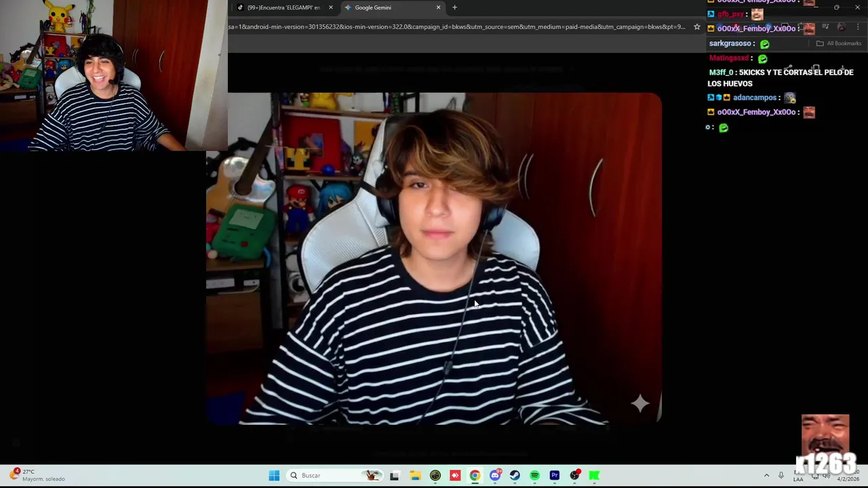Expand the system tray hidden icons chevron
This screenshot has width=868, height=488.
tap(766, 475)
